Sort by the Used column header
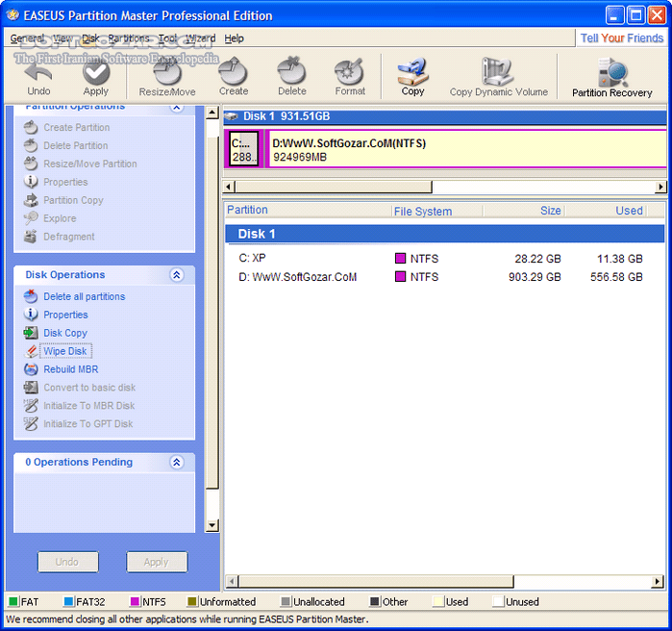 click(606, 211)
